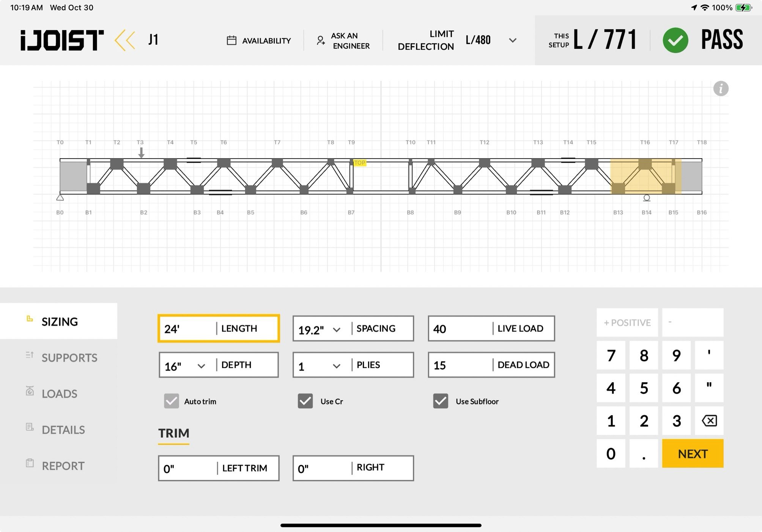Click the RIGHT trim field
762x532 pixels.
[353, 468]
